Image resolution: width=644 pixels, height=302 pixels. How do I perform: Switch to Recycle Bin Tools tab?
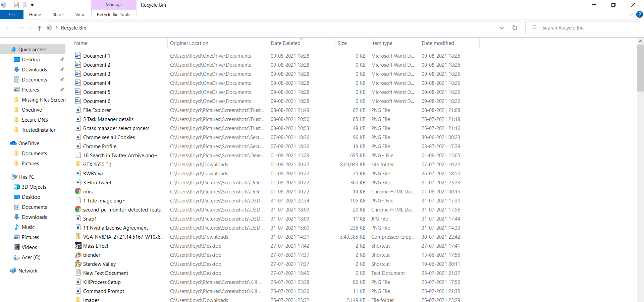point(113,14)
